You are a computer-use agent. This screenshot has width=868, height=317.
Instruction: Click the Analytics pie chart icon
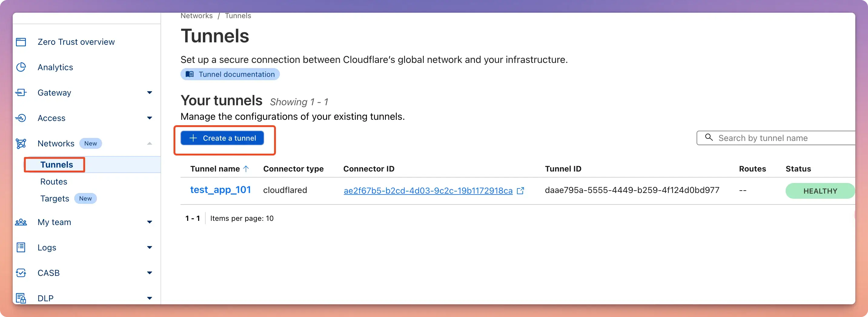click(x=21, y=67)
